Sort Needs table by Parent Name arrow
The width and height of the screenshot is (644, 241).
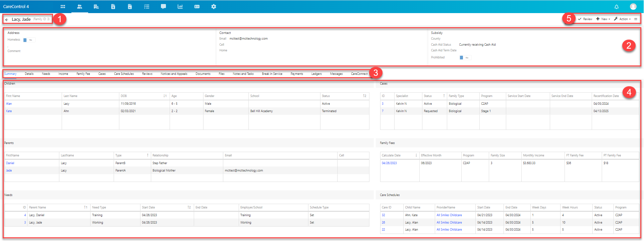[x=86, y=207]
